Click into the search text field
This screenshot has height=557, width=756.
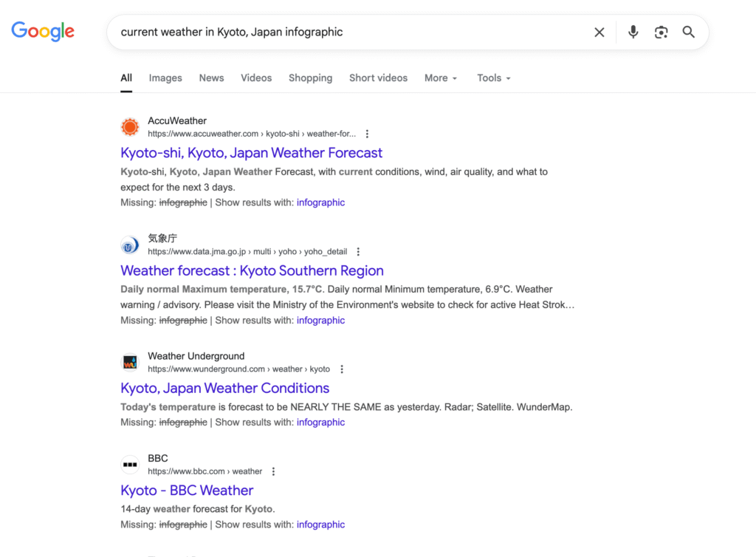point(347,33)
